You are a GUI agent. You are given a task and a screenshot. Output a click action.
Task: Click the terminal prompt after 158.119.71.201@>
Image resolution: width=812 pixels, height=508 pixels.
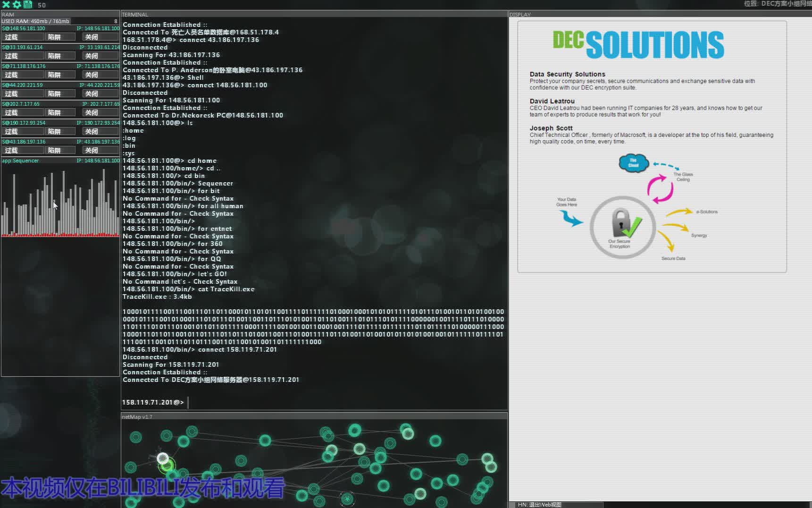(189, 402)
